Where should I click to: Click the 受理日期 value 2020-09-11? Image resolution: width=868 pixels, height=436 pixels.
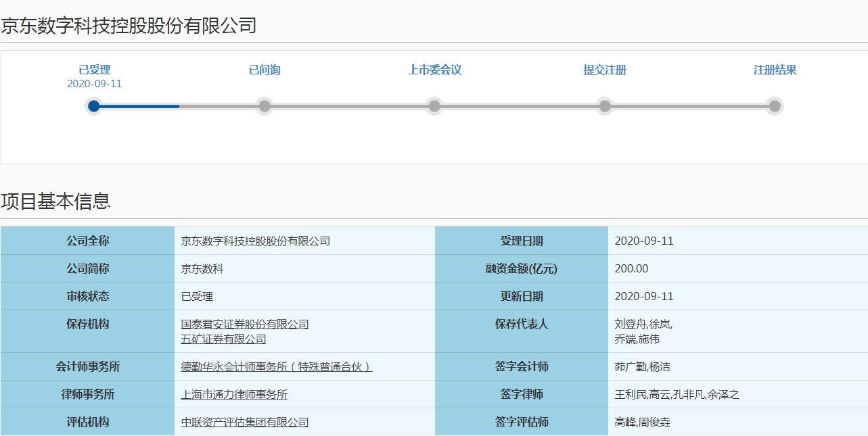pyautogui.click(x=644, y=241)
